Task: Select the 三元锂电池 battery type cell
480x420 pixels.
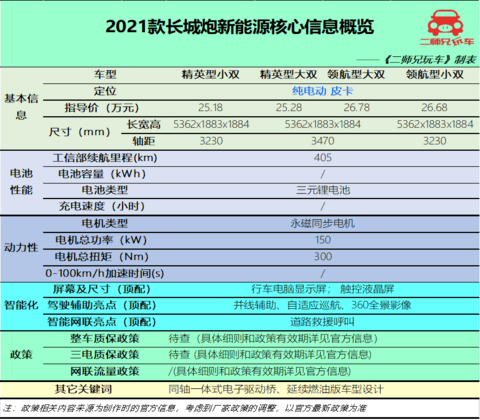Action: [x=323, y=190]
